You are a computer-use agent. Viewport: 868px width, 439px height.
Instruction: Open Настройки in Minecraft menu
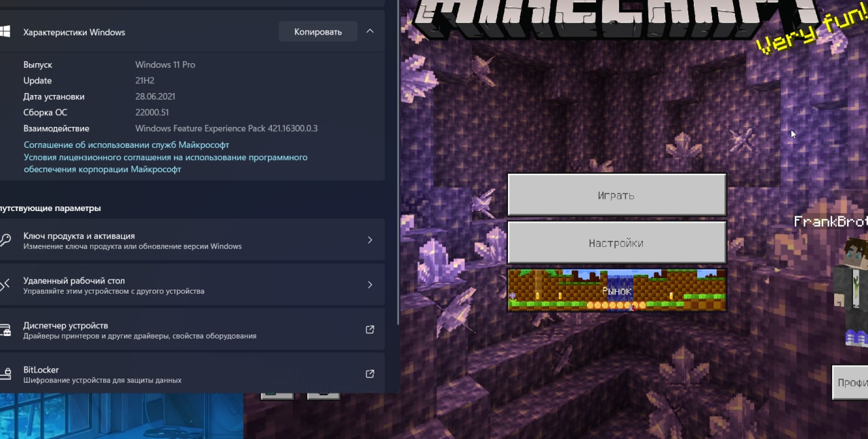coord(616,243)
